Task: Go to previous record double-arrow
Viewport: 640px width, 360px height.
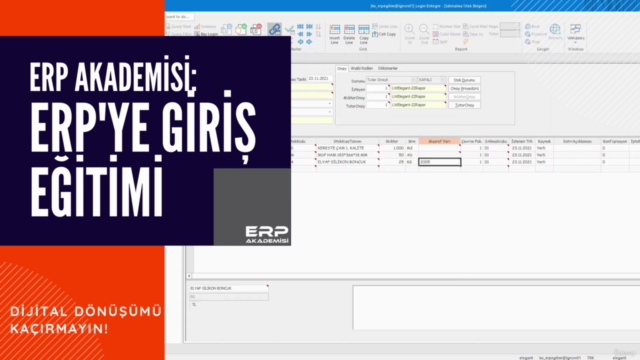Action: (300, 34)
